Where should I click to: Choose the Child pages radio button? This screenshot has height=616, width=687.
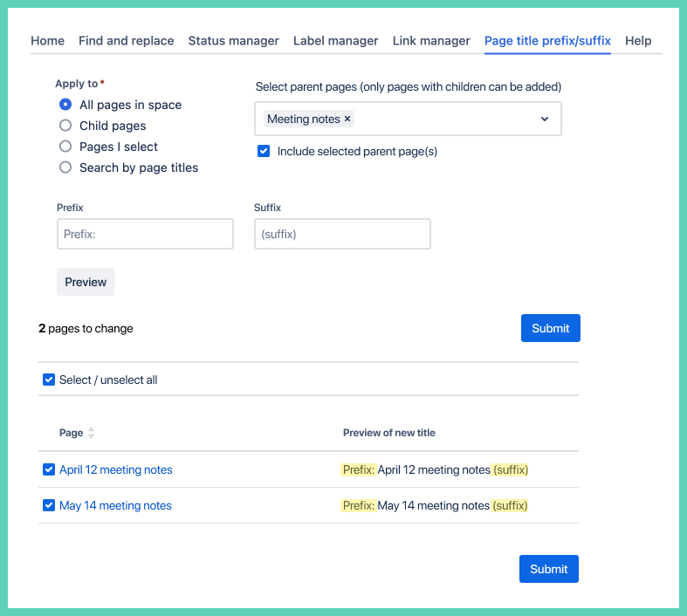click(65, 126)
